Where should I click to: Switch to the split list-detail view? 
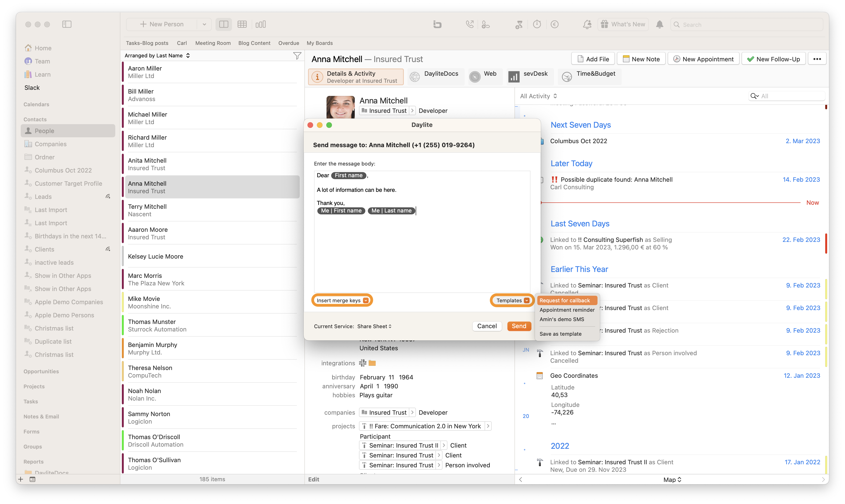click(223, 24)
